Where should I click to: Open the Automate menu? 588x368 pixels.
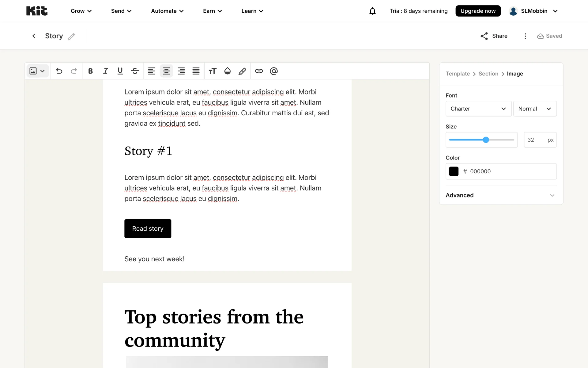167,11
